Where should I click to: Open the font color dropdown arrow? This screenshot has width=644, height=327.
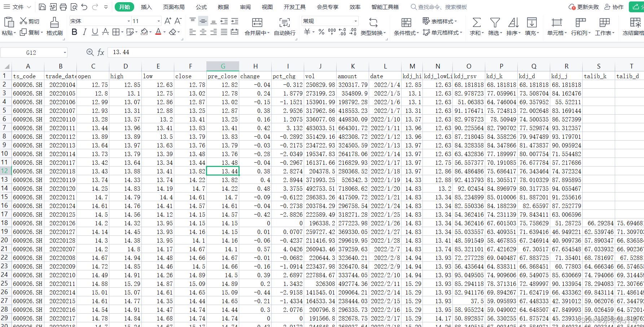click(165, 32)
